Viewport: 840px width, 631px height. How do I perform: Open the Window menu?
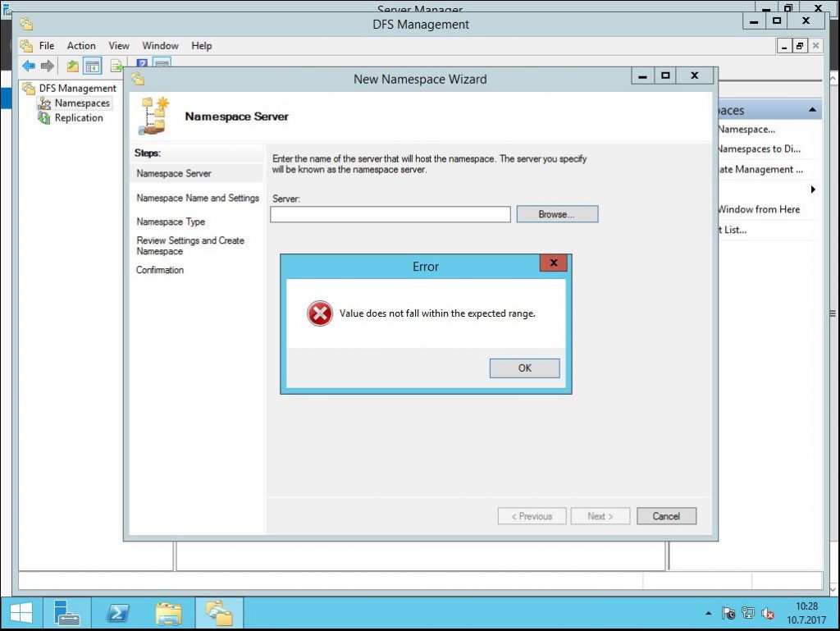160,46
